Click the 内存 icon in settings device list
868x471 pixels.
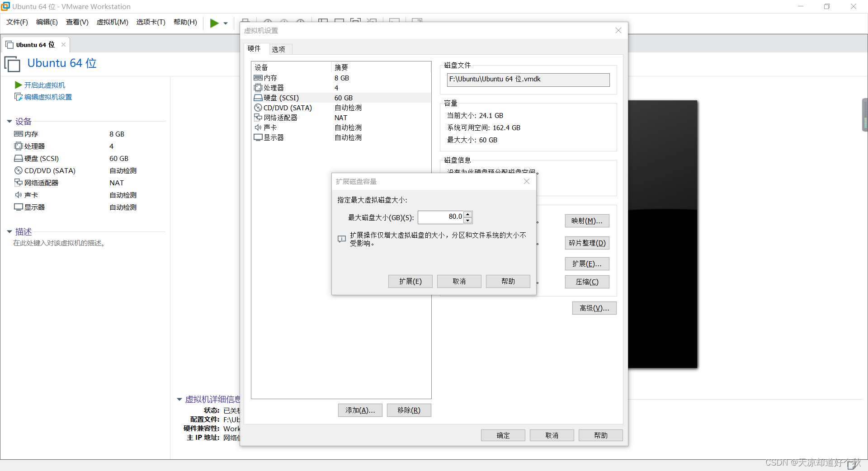click(x=258, y=78)
